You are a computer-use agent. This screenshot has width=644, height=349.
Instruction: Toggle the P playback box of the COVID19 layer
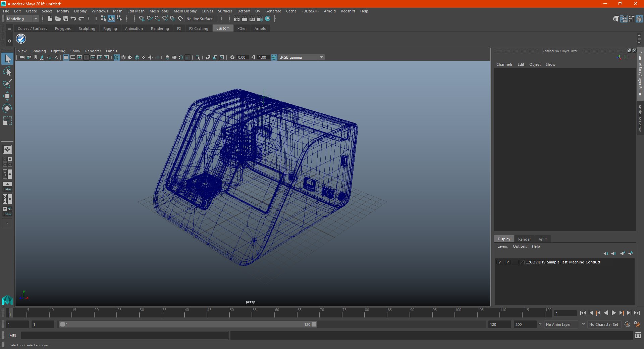507,262
